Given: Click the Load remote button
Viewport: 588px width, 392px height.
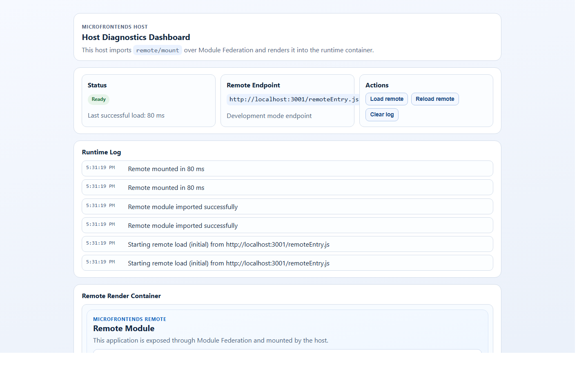Looking at the screenshot, I should point(386,99).
